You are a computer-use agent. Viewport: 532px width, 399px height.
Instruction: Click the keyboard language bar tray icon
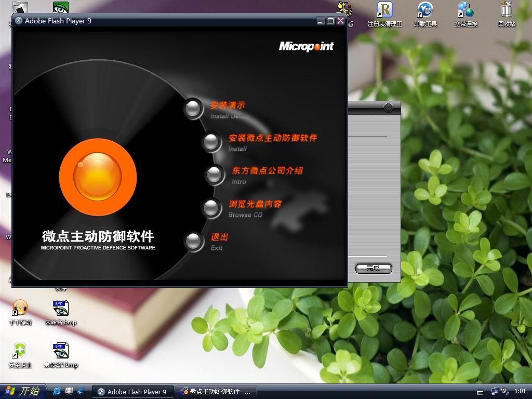(x=480, y=392)
